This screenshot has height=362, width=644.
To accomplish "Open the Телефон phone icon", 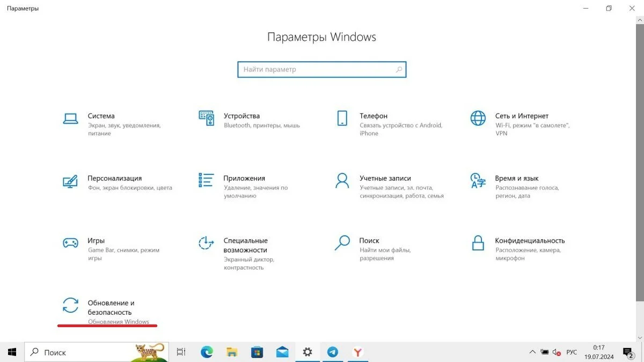I will [342, 118].
